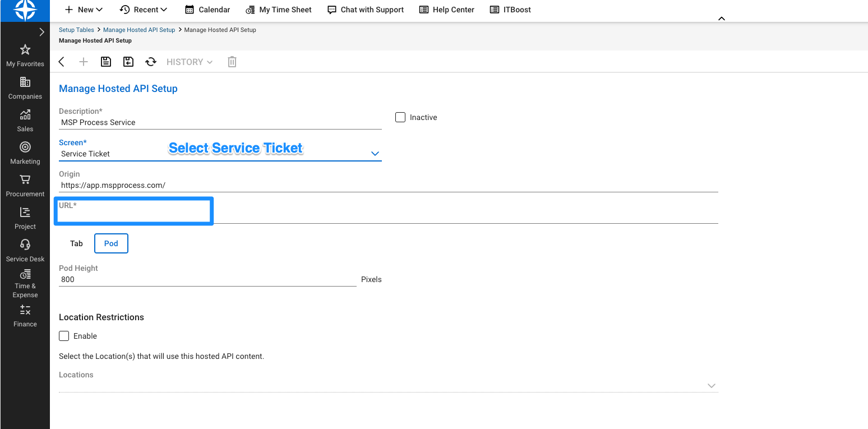Viewport: 868px width, 429px height.
Task: Open the New dropdown menu
Action: [x=84, y=10]
